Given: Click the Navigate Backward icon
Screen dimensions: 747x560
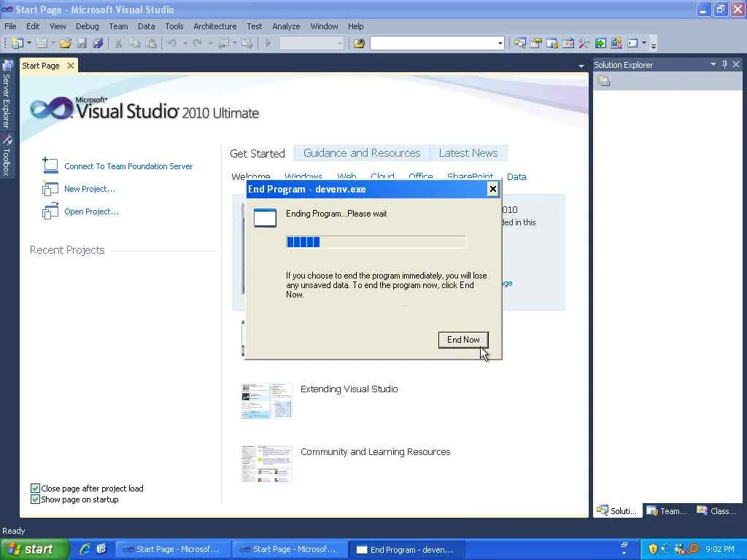Looking at the screenshot, I should (223, 43).
